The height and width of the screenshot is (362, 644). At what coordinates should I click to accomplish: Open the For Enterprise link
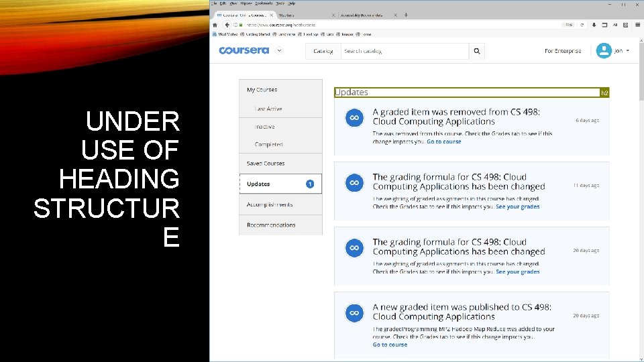pyautogui.click(x=563, y=51)
